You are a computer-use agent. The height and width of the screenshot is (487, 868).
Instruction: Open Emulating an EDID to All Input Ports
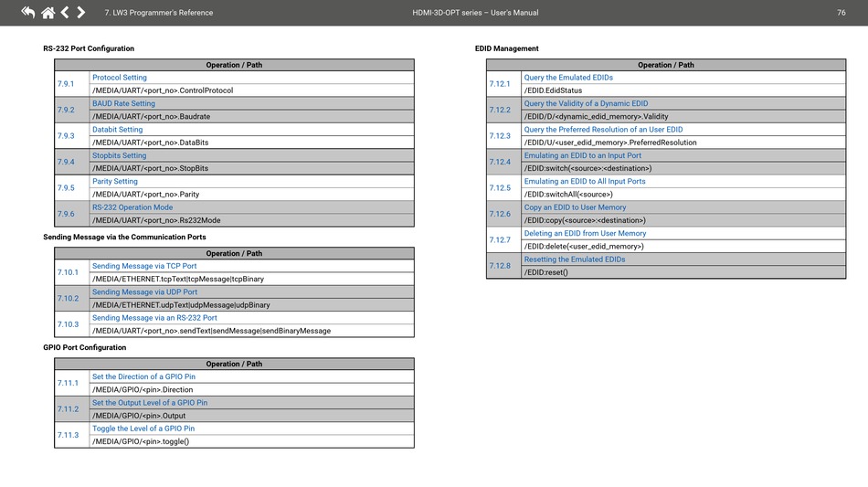click(x=585, y=181)
